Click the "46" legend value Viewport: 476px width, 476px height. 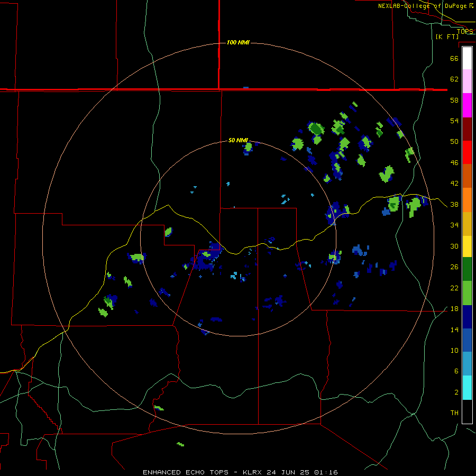[x=454, y=163]
